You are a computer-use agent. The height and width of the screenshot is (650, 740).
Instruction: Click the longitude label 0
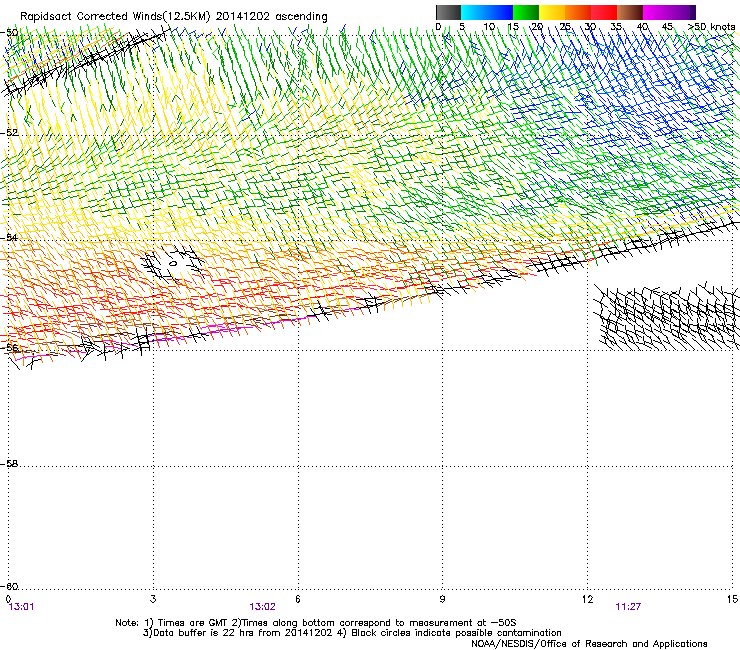8,599
